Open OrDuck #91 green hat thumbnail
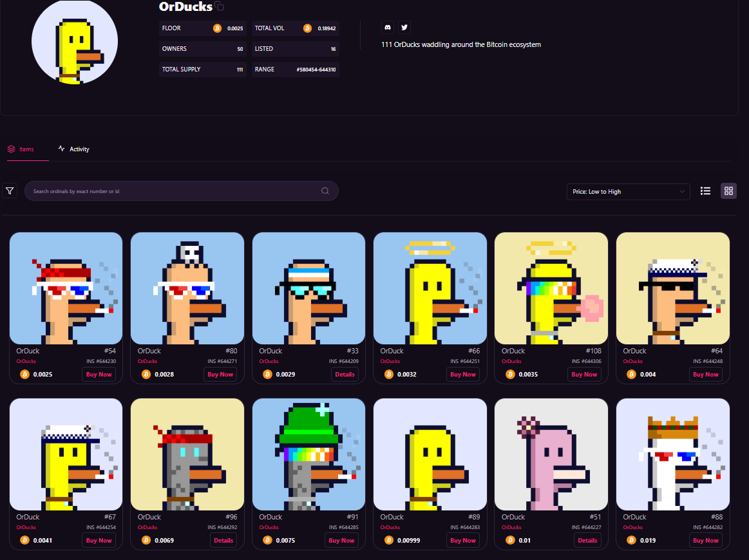 coord(308,454)
